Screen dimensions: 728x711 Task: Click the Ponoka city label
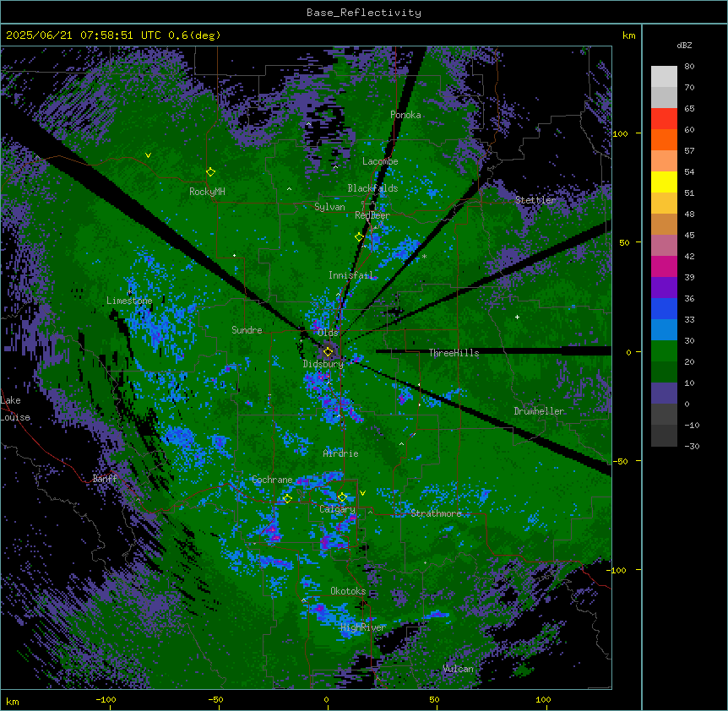pos(405,115)
